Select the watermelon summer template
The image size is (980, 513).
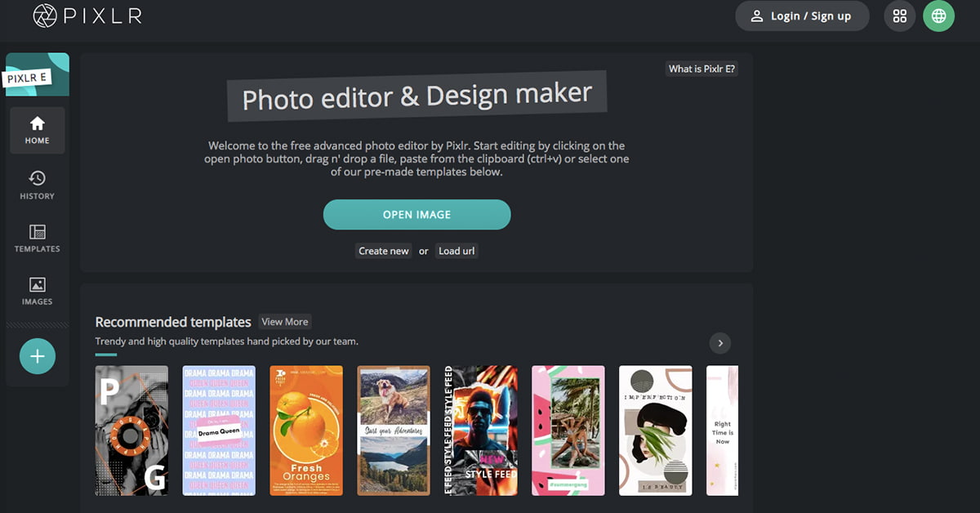568,430
